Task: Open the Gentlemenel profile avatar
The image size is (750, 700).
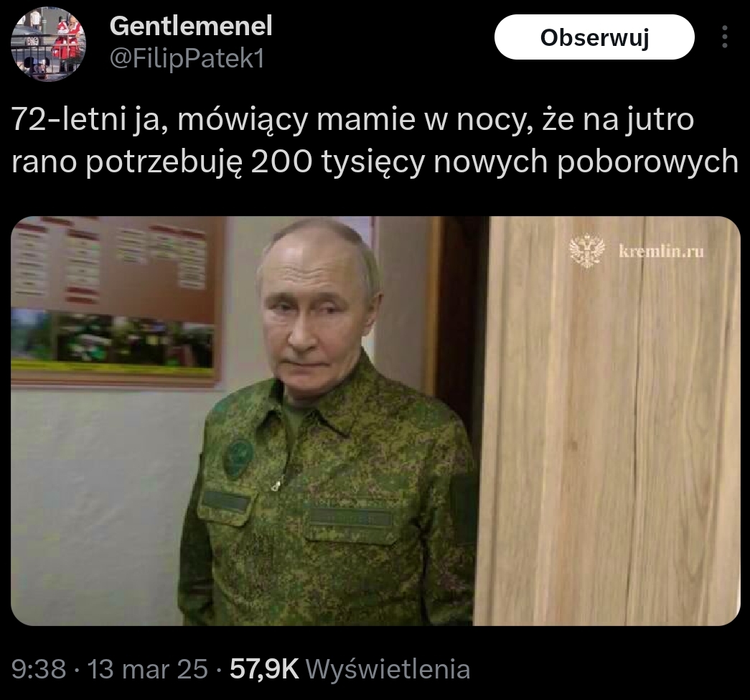Action: coord(48,44)
